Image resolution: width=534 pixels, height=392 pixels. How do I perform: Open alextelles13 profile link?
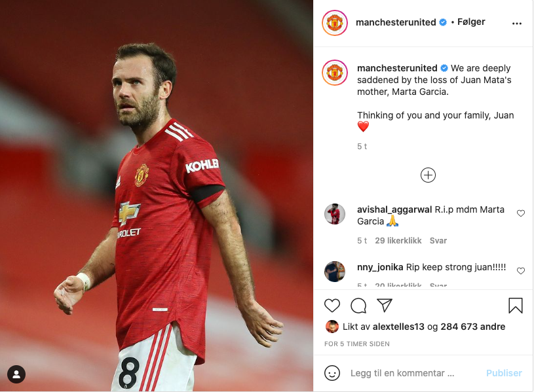pos(398,327)
